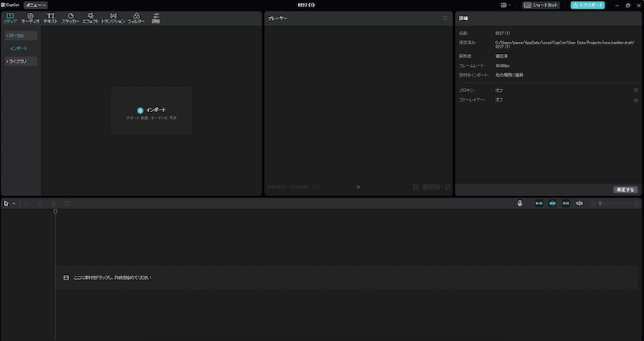Click the CapCut logo in title bar
This screenshot has height=341, width=644.
coord(10,6)
